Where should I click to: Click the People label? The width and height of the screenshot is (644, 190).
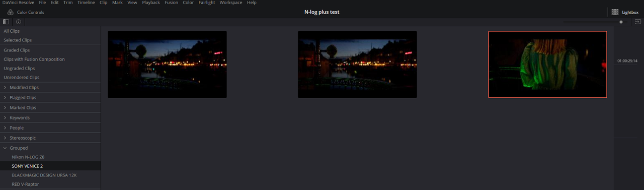pyautogui.click(x=17, y=128)
